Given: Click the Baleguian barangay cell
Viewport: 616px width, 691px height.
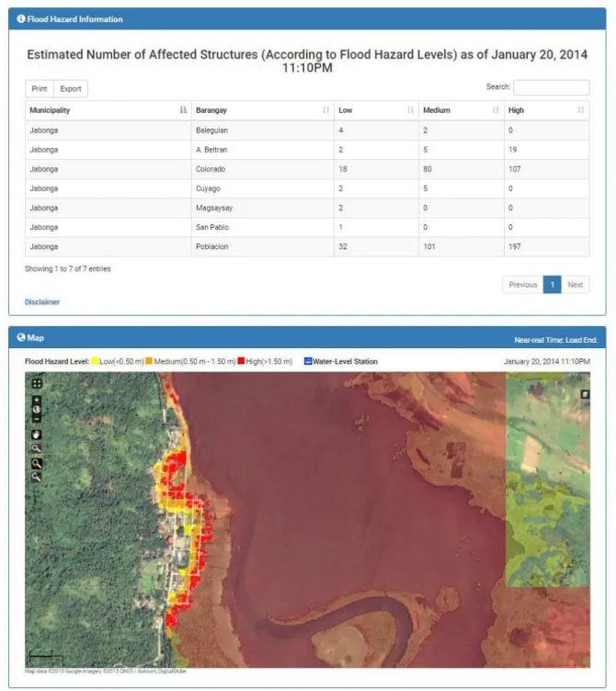Looking at the screenshot, I should tap(263, 130).
